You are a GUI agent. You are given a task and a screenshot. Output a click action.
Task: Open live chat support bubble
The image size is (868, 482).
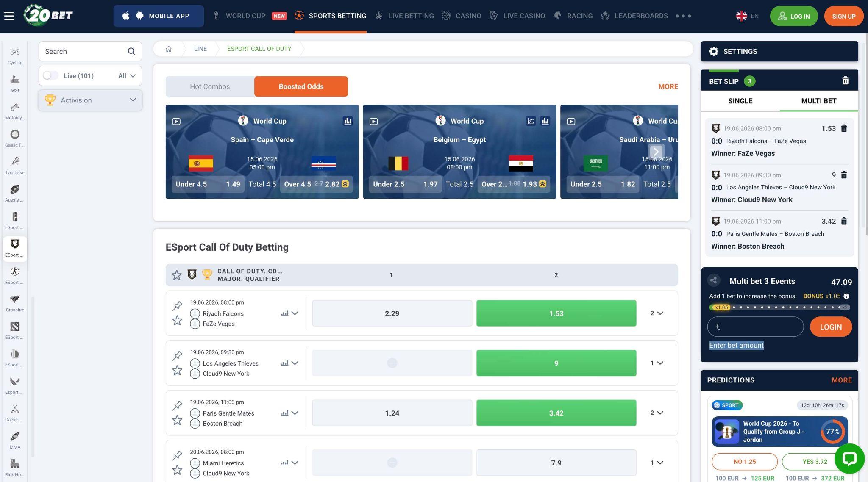point(849,459)
